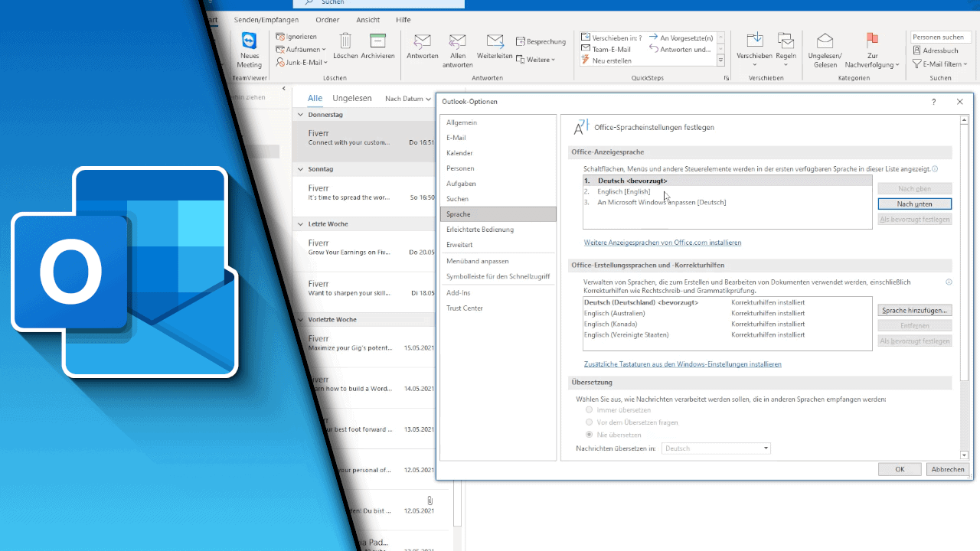Click the dialog help question mark

tap(933, 102)
